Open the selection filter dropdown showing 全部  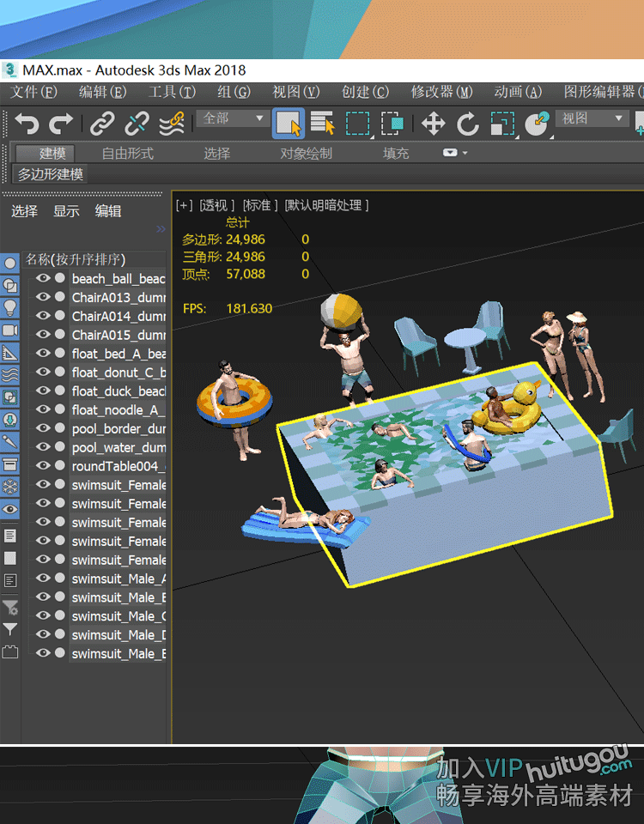click(233, 118)
